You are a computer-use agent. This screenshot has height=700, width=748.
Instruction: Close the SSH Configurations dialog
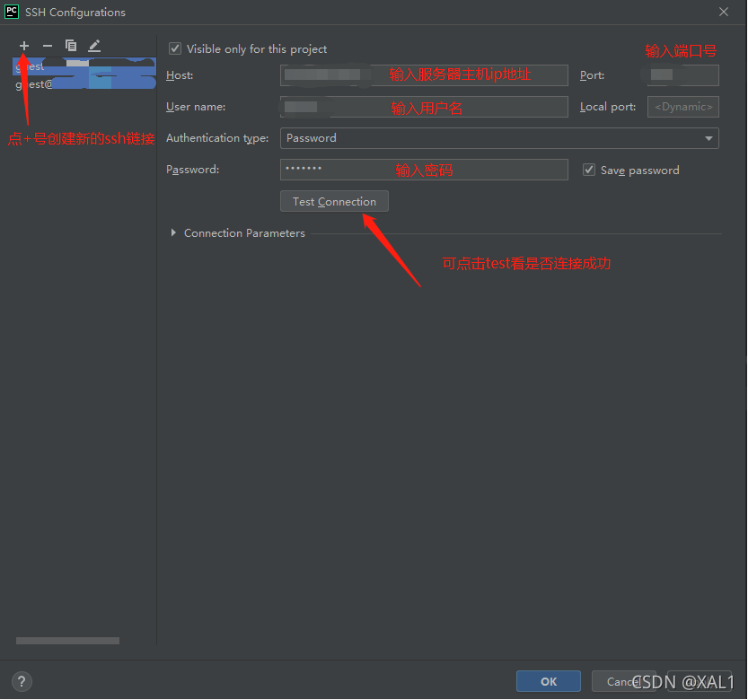[x=724, y=12]
